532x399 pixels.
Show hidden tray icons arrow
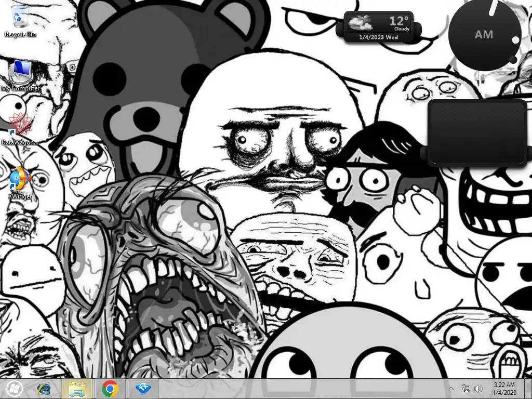click(451, 389)
